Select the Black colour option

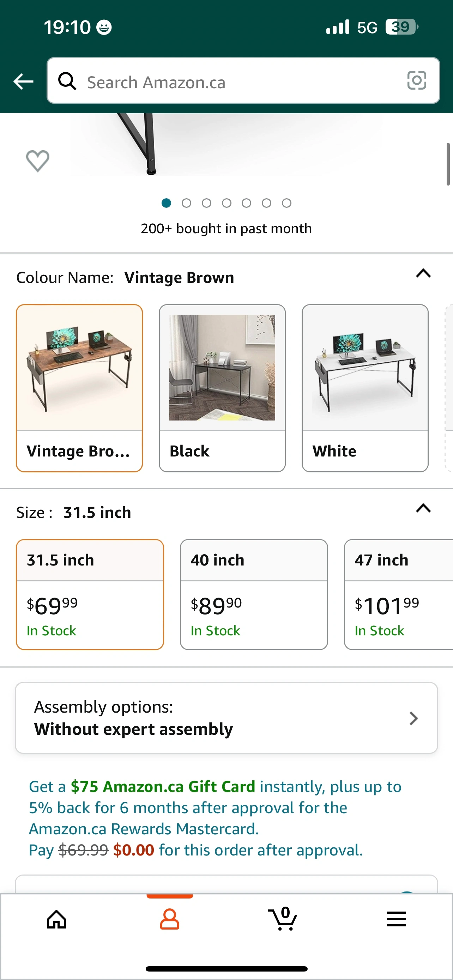click(x=222, y=388)
